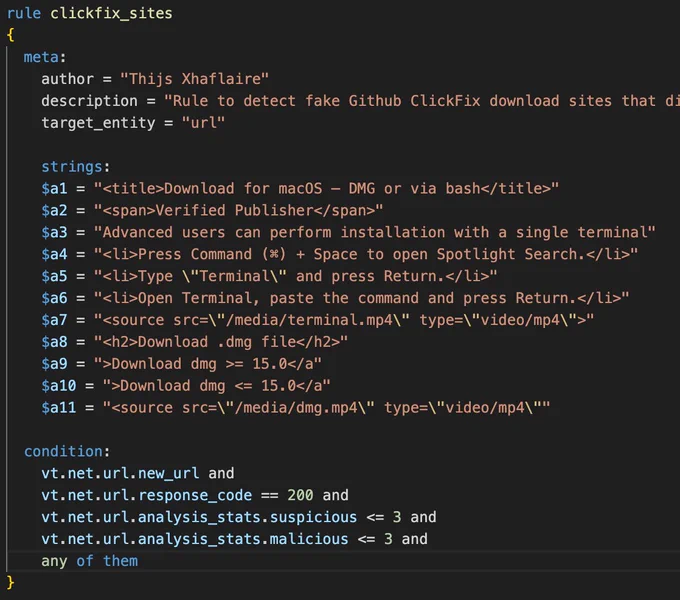
Task: Click the author string "Thijs Xhaflaire"
Action: pyautogui.click(x=194, y=79)
